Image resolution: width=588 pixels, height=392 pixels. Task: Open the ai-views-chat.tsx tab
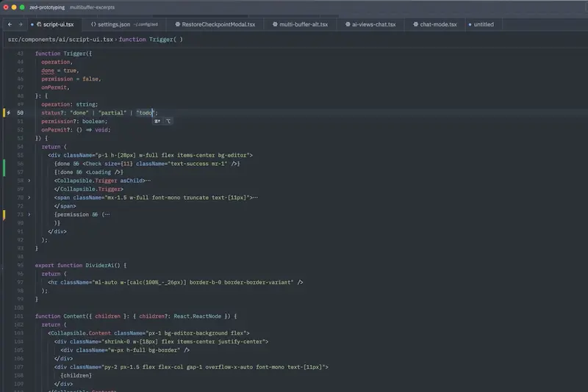[x=370, y=24]
